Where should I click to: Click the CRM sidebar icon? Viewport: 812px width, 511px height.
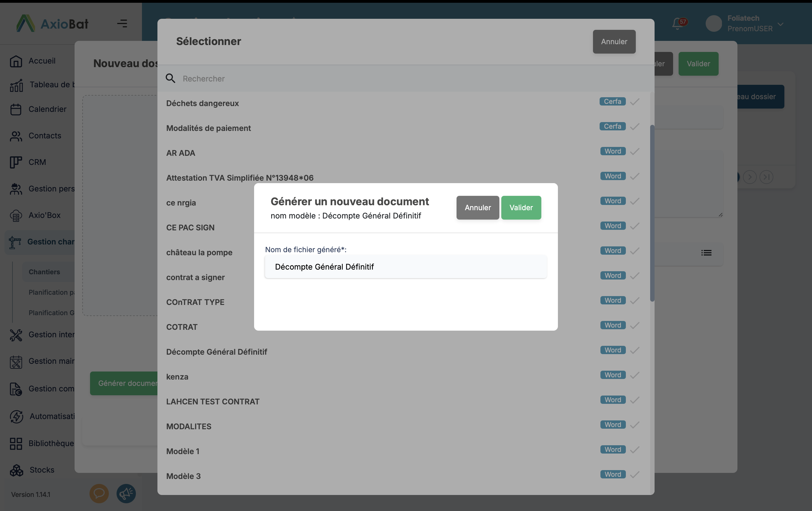pos(16,162)
